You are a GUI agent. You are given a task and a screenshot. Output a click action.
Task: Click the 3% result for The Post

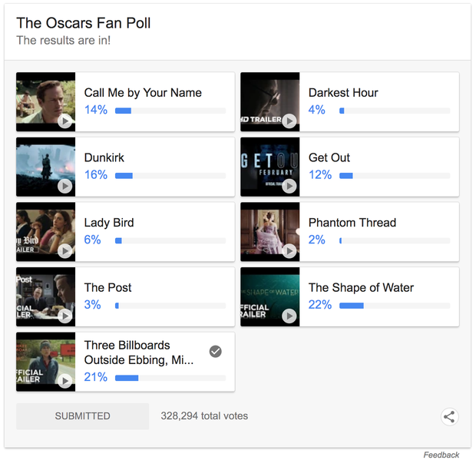pos(93,305)
